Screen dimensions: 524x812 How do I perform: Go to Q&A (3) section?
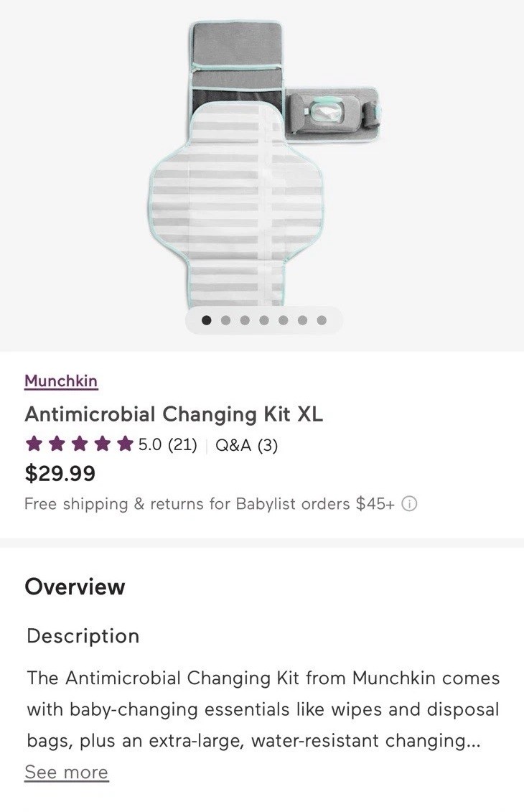(246, 445)
